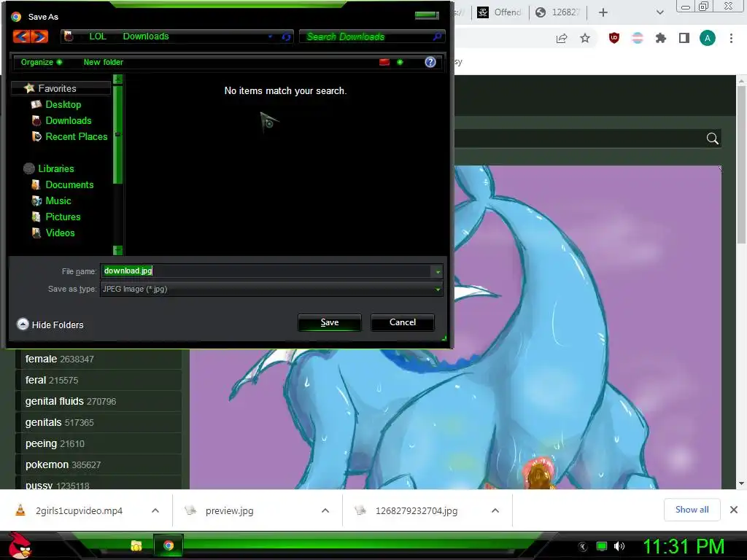The height and width of the screenshot is (560, 747).
Task: Click the sidebar scrollbar down arrow
Action: coord(117,250)
